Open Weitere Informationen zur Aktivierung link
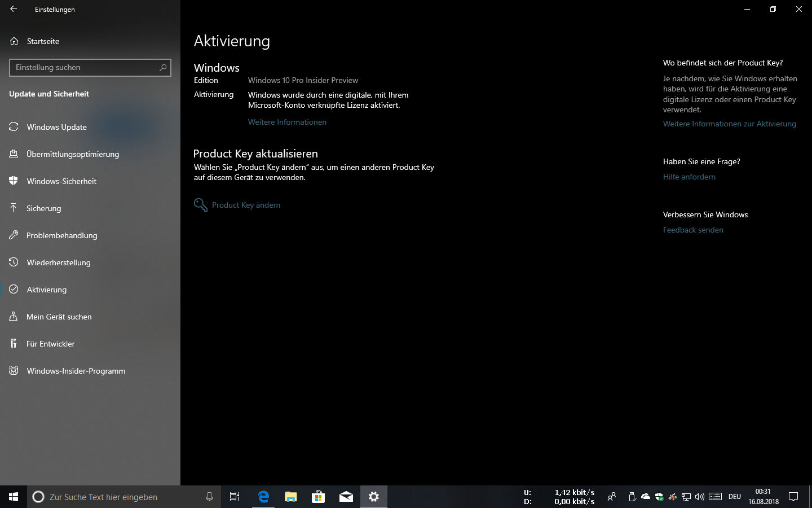 (x=730, y=124)
